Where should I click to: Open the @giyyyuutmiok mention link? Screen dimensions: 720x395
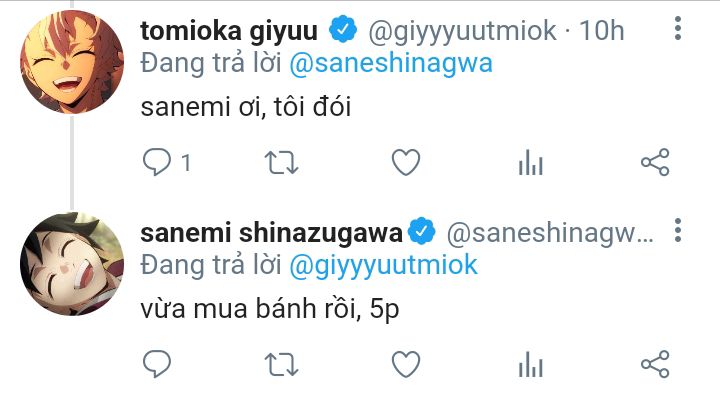[384, 265]
